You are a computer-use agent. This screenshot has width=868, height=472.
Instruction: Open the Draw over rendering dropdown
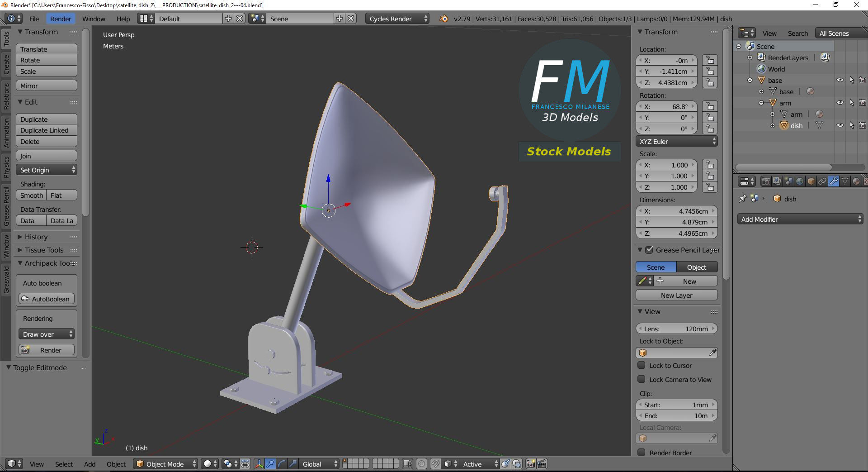pyautogui.click(x=47, y=334)
